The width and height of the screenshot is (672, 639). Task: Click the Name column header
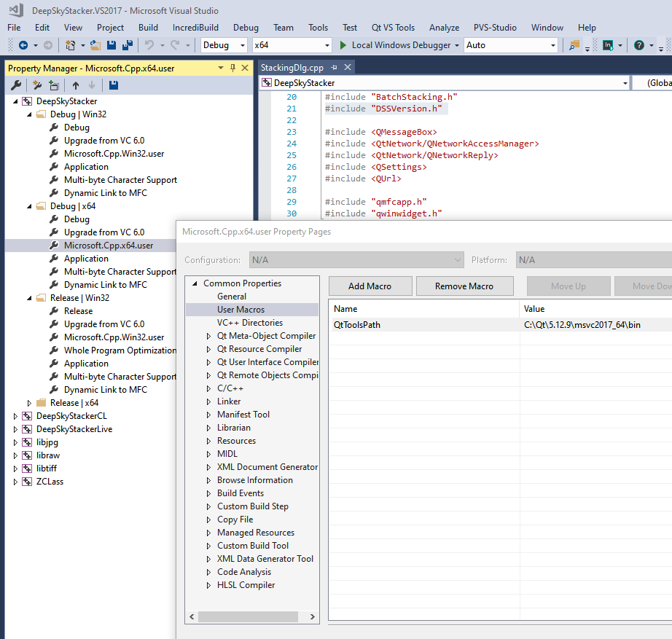[x=424, y=309]
